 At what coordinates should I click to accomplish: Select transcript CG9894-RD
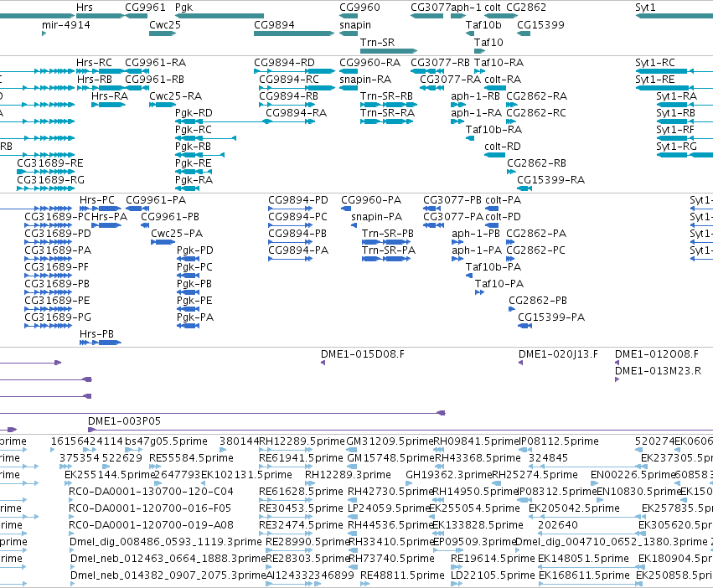click(x=284, y=62)
